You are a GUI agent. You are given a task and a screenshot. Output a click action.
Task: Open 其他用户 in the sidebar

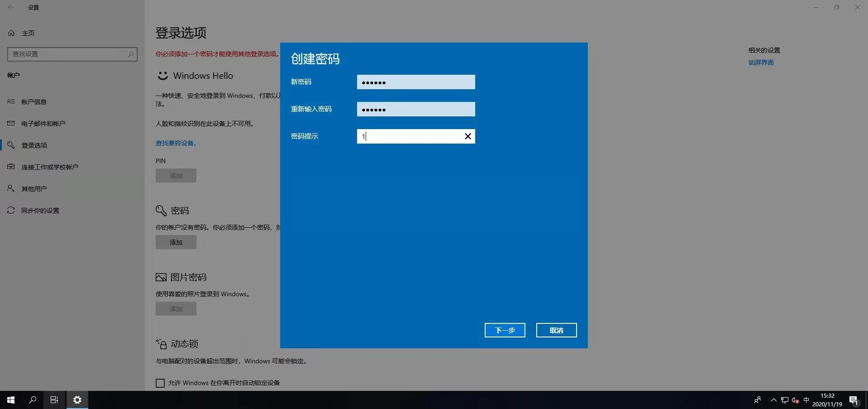tap(34, 189)
